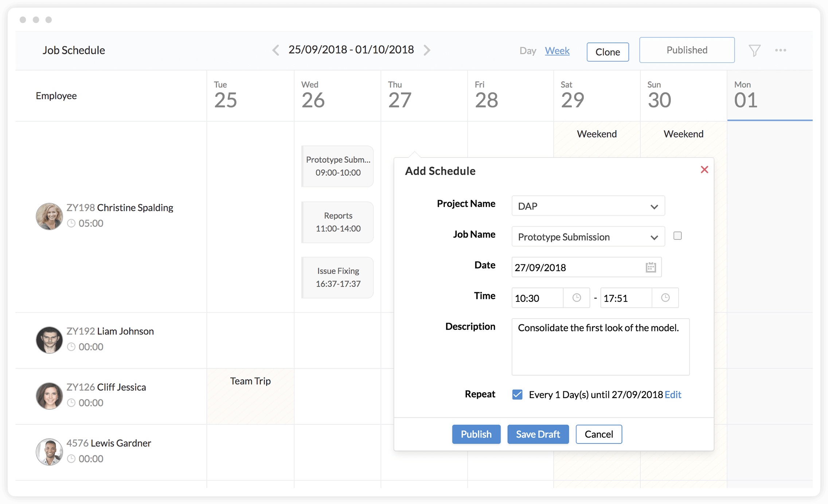Uncheck the Repeat checkbox

click(517, 394)
